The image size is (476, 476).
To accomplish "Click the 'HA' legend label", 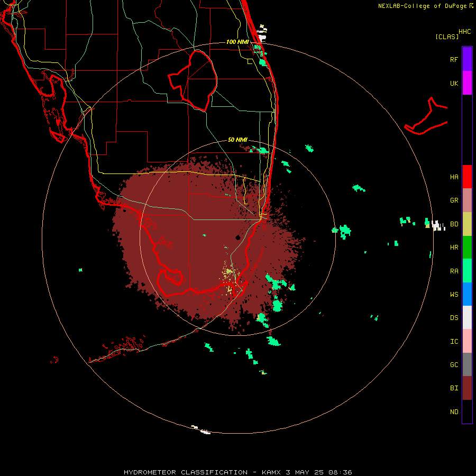I will [x=454, y=177].
